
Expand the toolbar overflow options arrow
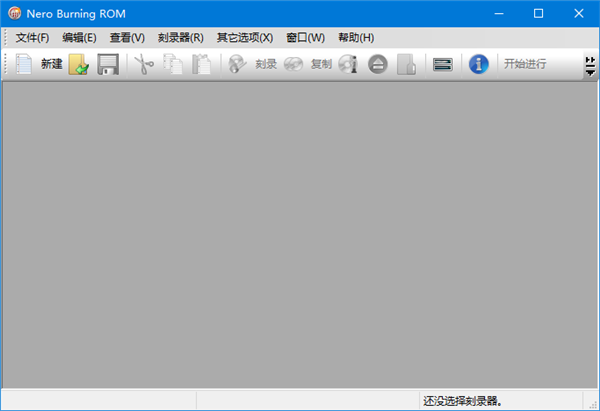(x=590, y=65)
